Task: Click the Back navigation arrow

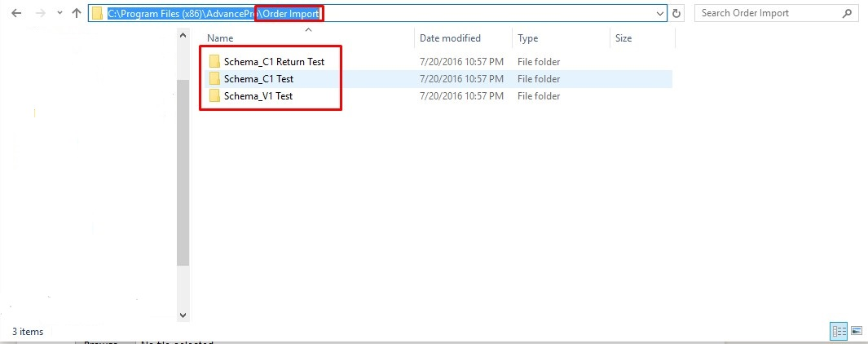Action: tap(15, 14)
